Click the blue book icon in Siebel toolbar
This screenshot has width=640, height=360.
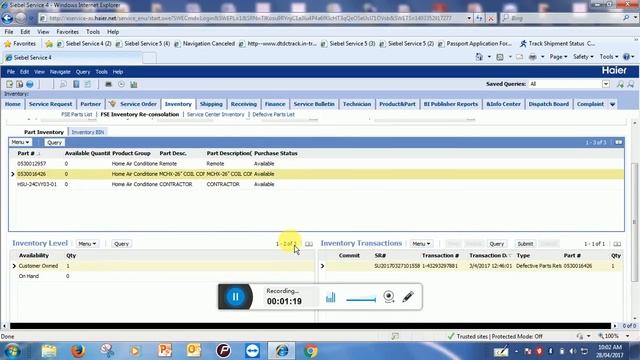click(76, 84)
